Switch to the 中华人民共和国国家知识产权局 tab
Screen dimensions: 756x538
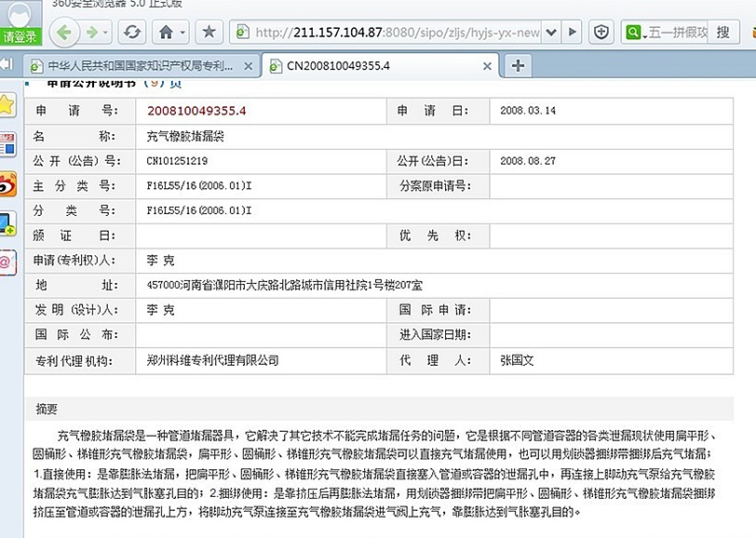point(140,66)
